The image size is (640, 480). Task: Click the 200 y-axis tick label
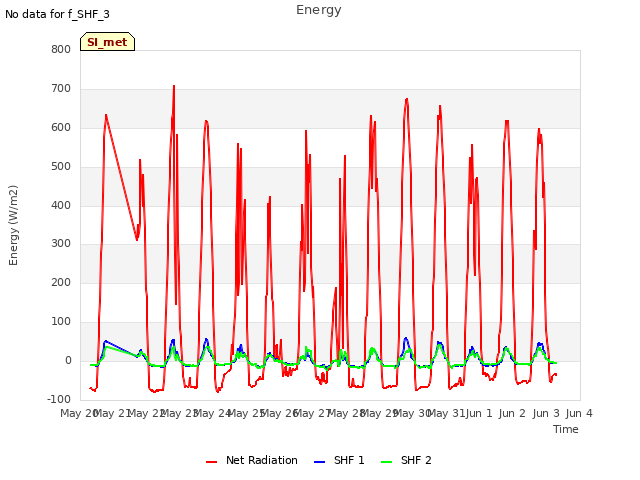point(61,282)
